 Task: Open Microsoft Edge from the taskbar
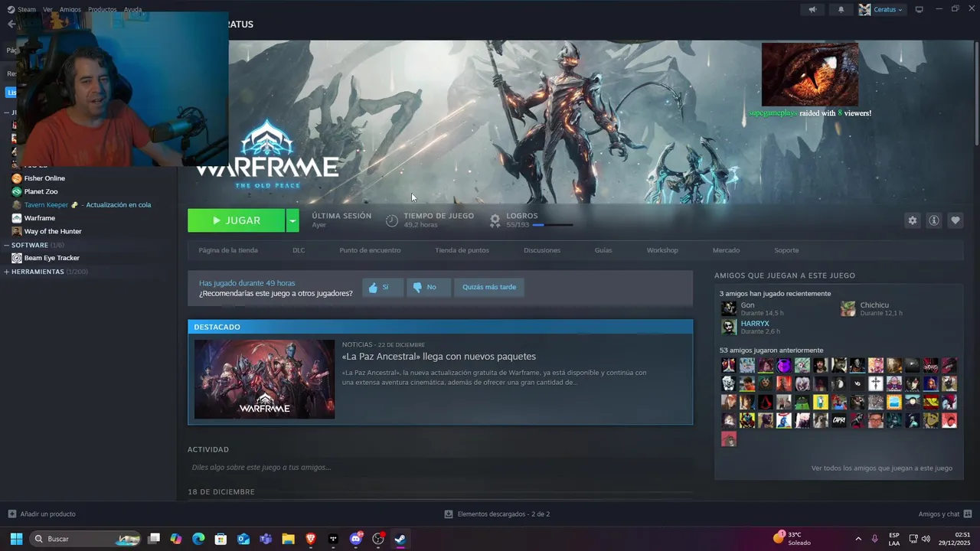(x=198, y=539)
